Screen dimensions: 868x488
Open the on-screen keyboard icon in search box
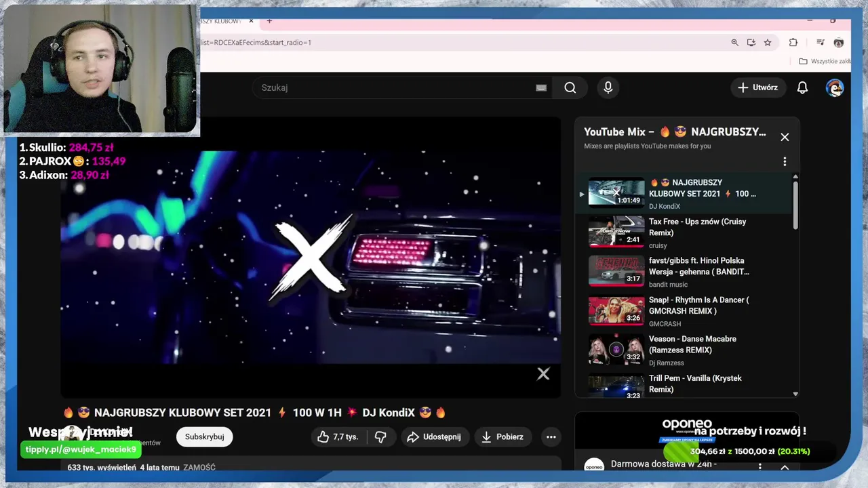pos(541,87)
